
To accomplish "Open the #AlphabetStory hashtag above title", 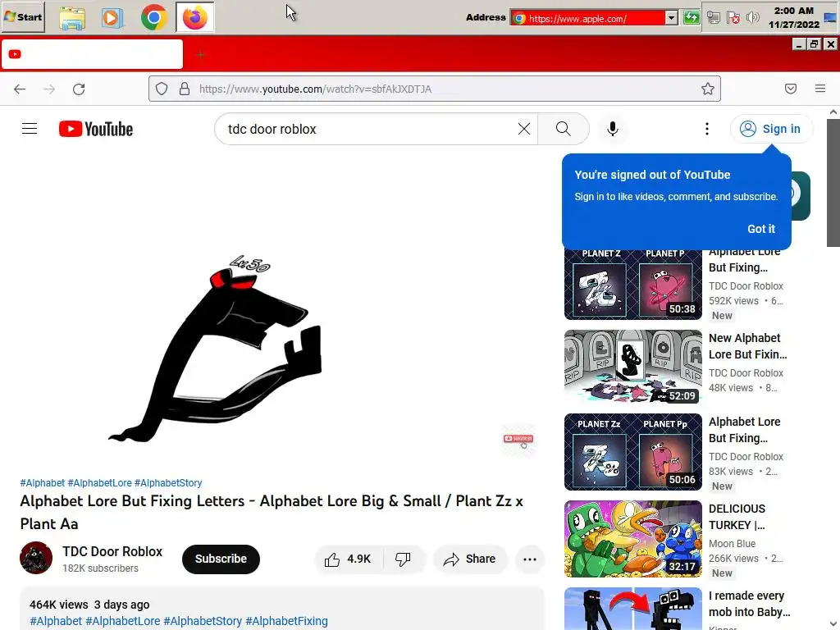I will click(168, 482).
